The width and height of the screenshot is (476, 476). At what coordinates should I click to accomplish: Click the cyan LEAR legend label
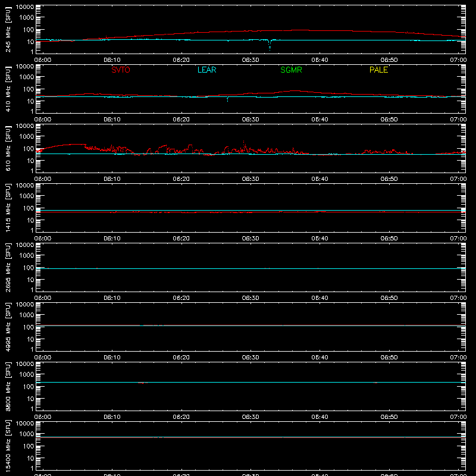206,70
